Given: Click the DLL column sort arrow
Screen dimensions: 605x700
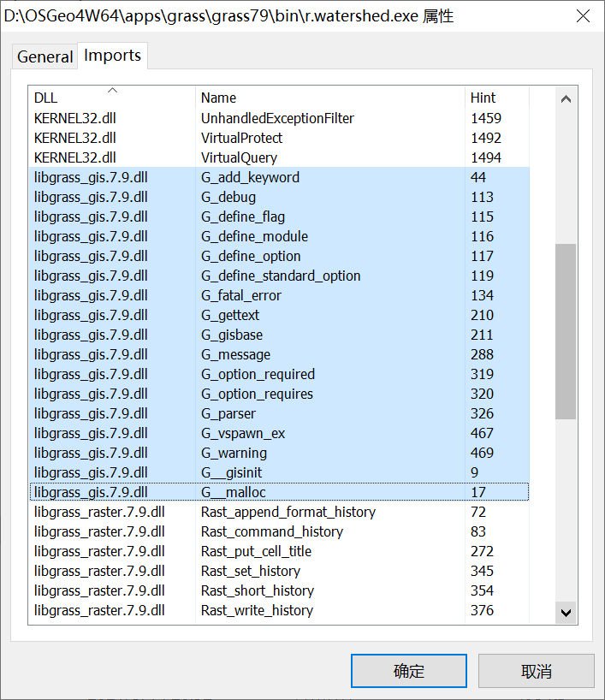Looking at the screenshot, I should tap(112, 90).
